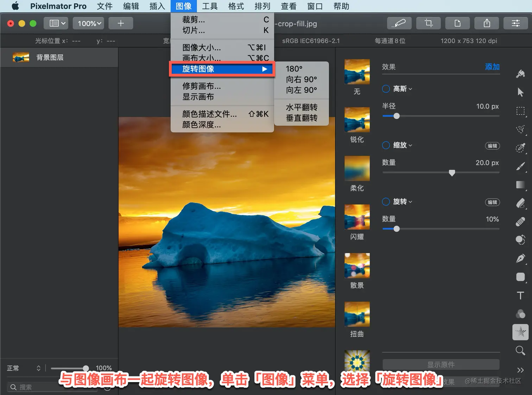Open the blend mode 正常 dropdown
The width and height of the screenshot is (532, 395).
24,368
